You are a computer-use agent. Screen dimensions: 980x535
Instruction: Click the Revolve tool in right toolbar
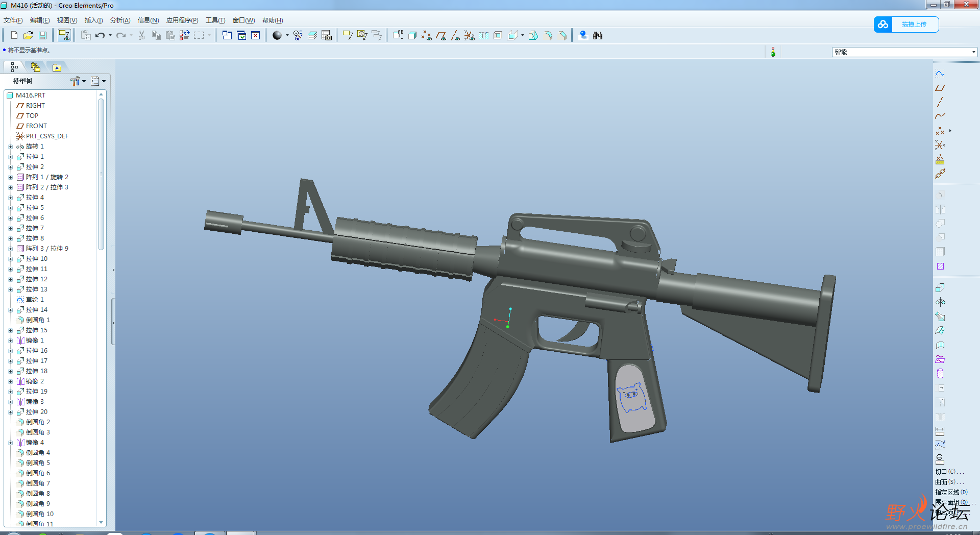(x=940, y=302)
